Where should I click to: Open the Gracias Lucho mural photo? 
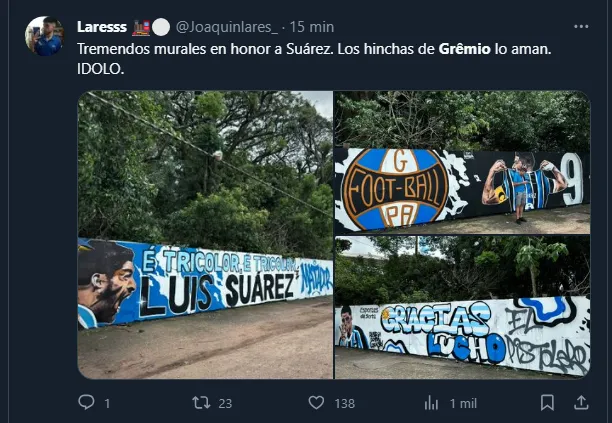[463, 307]
